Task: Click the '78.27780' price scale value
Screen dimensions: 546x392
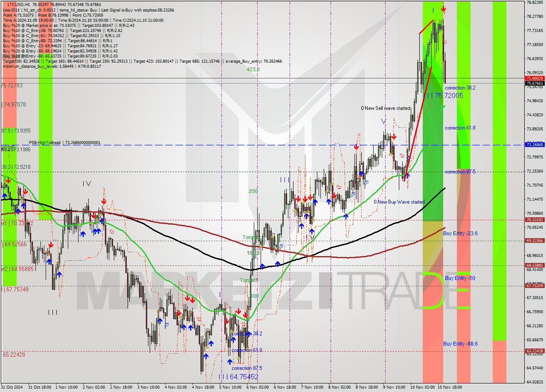Action: tap(535, 17)
